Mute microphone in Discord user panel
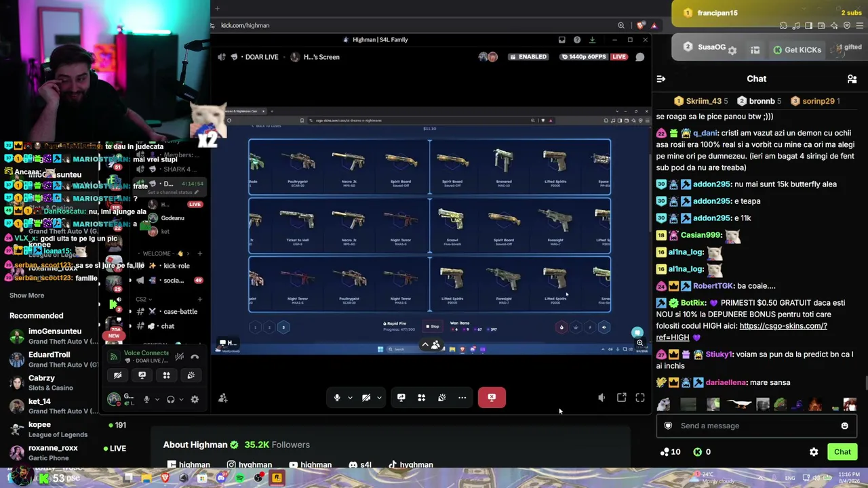 coord(146,399)
